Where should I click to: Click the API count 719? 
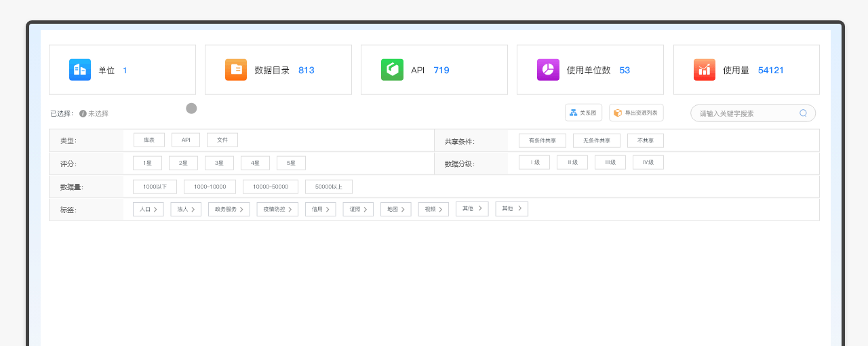(441, 70)
